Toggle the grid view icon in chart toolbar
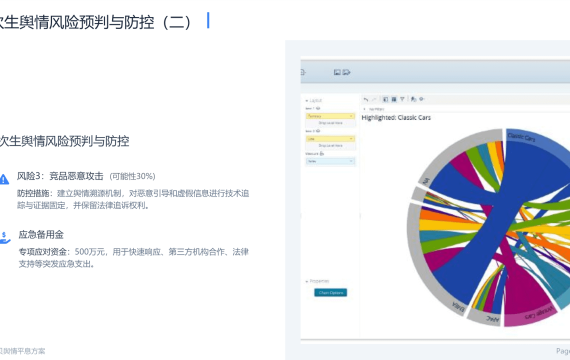 pyautogui.click(x=394, y=99)
